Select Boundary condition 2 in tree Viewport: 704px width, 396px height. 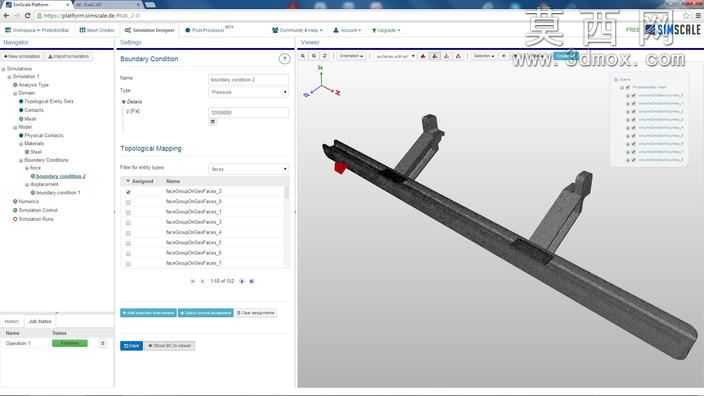[x=58, y=176]
